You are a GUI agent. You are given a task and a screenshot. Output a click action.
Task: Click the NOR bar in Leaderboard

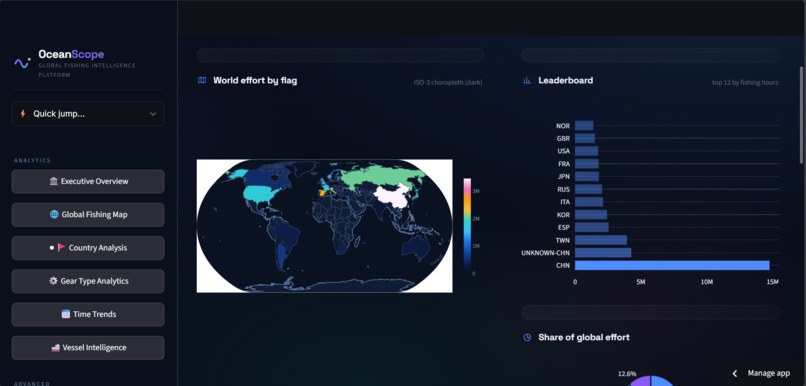pyautogui.click(x=584, y=125)
